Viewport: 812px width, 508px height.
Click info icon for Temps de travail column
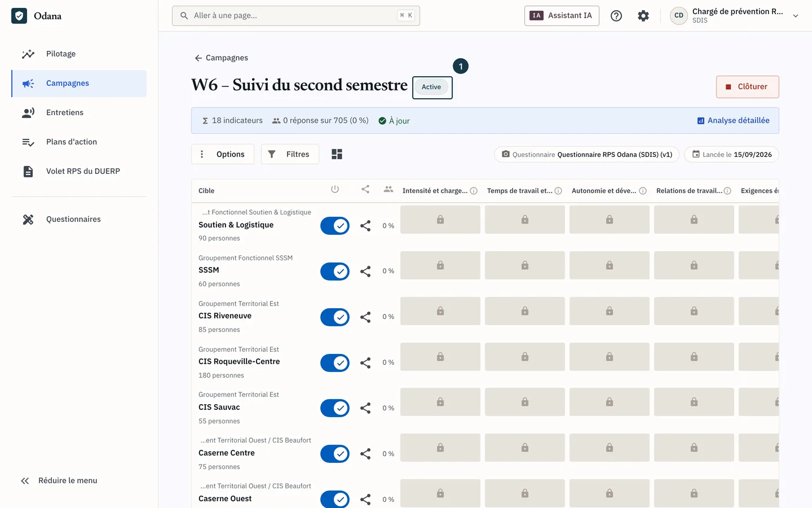click(558, 191)
